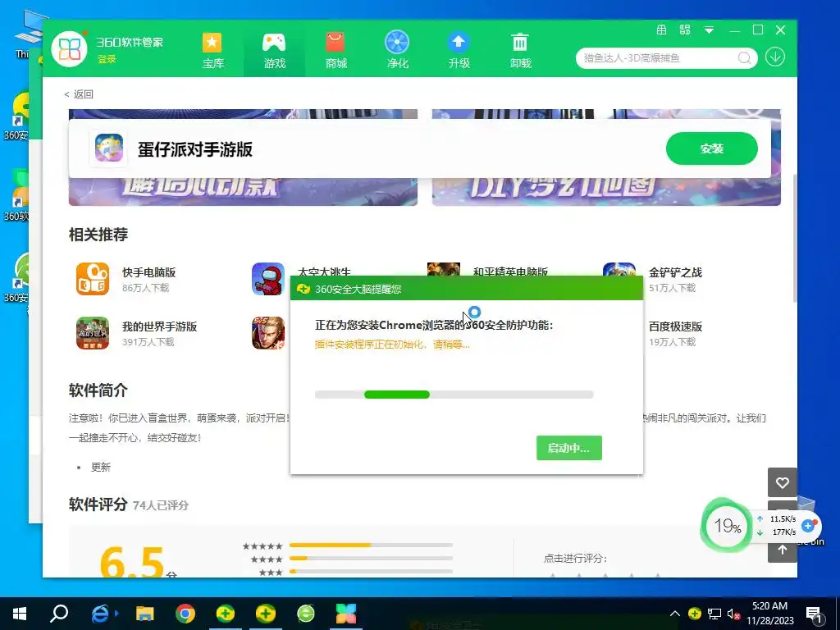
Task: Click the 360安全大脑 dialog title icon
Action: (304, 289)
